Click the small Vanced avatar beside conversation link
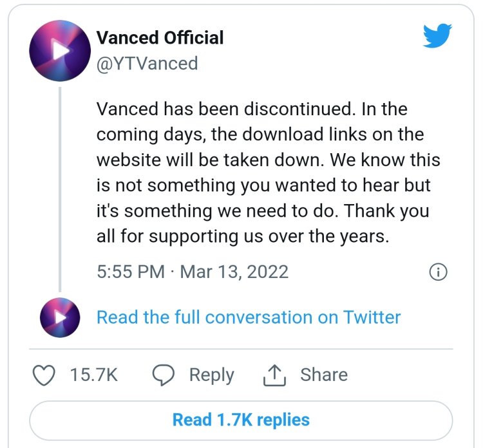This screenshot has height=448, width=483. click(60, 317)
